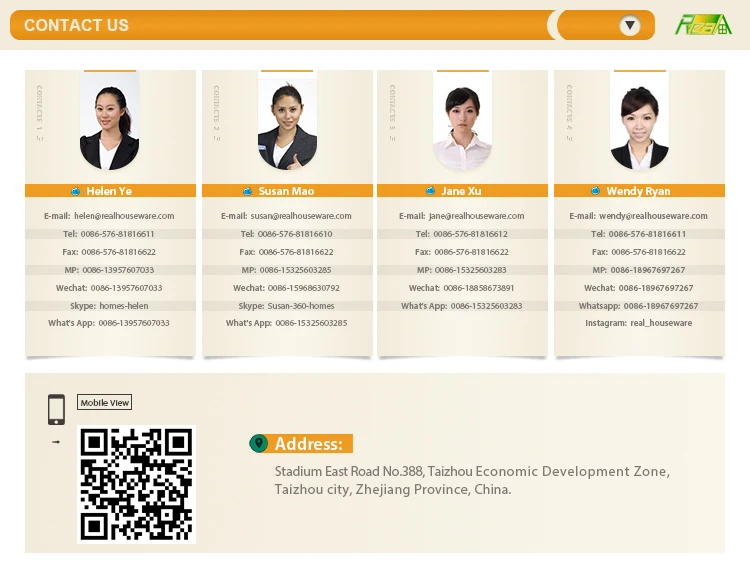Image resolution: width=750 pixels, height=583 pixels.
Task: Click the icon beside Susan Mao's name
Action: pyautogui.click(x=247, y=191)
